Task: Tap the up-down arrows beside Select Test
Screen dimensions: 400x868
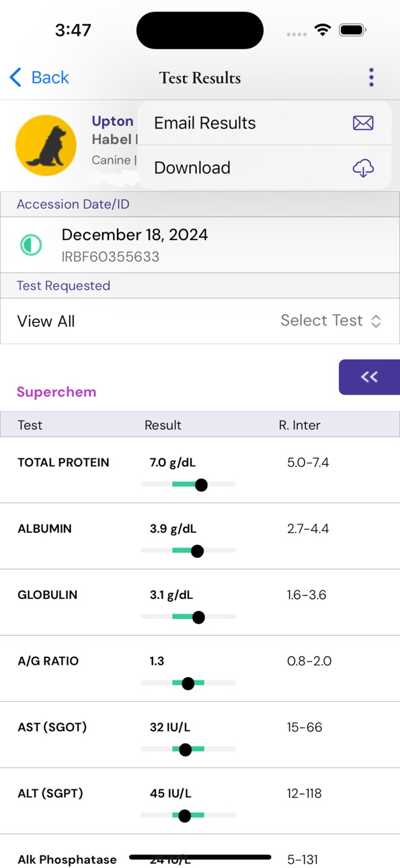Action: click(376, 321)
